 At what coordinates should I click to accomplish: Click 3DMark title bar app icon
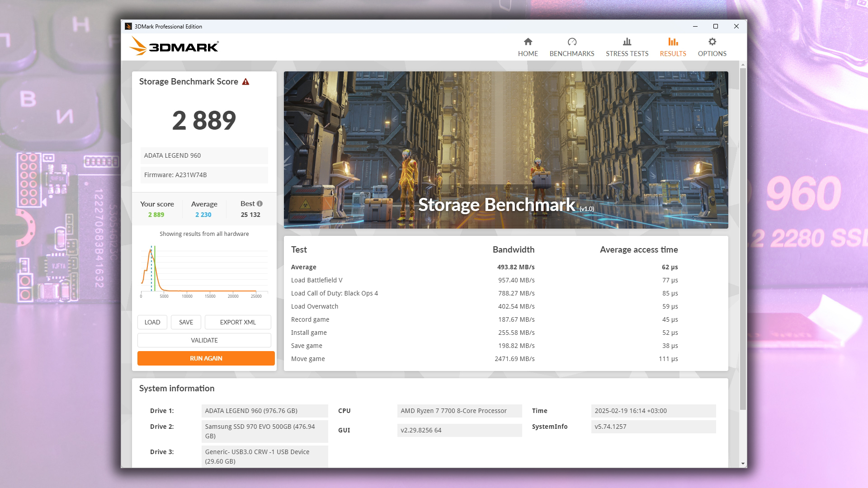coord(128,27)
